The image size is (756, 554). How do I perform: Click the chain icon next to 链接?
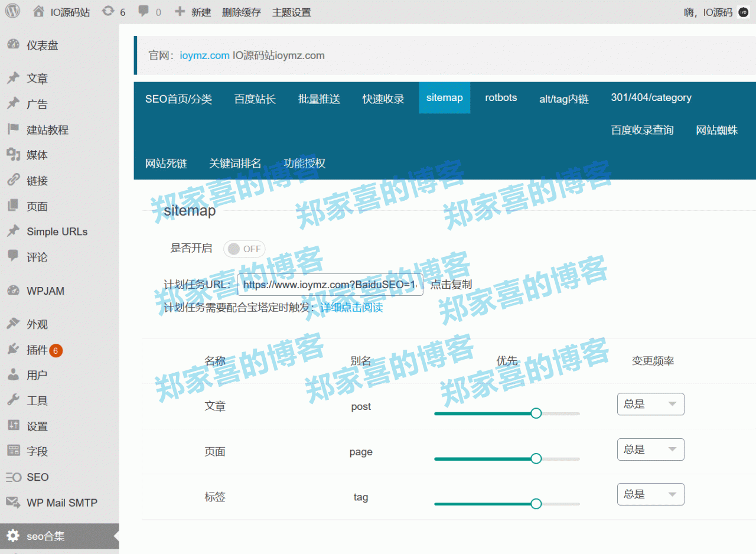click(x=13, y=180)
